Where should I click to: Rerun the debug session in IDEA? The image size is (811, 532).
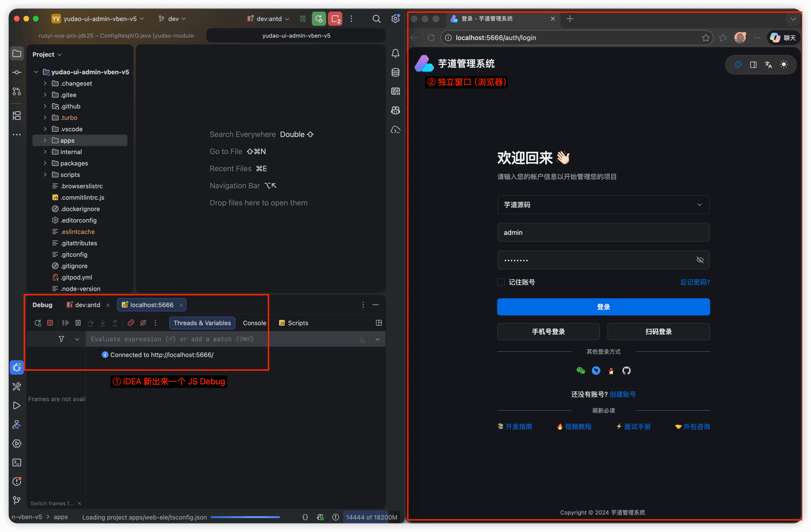click(x=38, y=323)
